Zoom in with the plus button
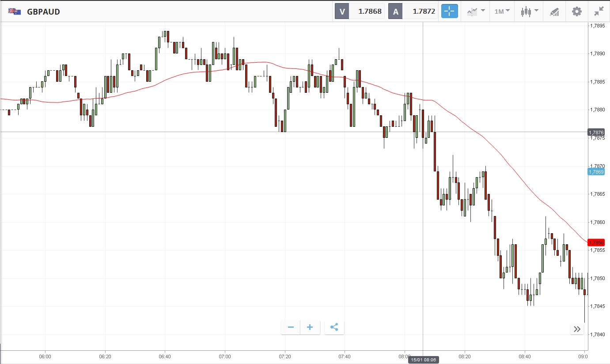 [x=310, y=327]
